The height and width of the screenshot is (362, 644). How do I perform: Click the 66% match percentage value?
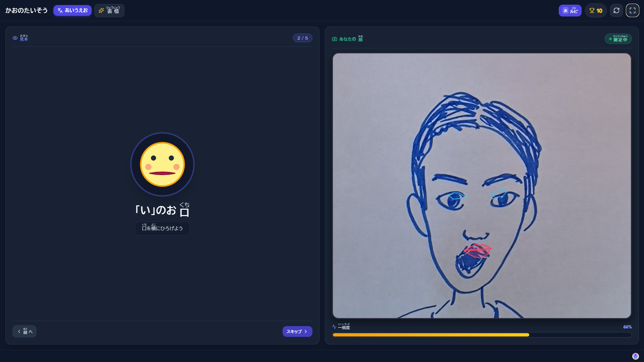coord(627,327)
